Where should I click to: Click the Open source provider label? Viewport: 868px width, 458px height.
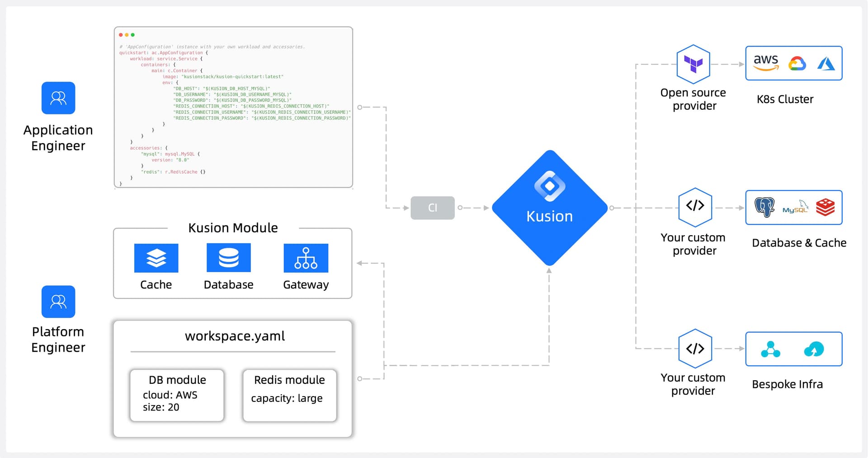click(x=693, y=99)
